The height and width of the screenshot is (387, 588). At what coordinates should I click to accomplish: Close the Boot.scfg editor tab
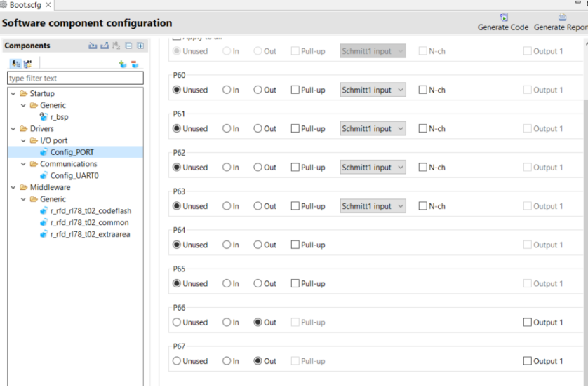click(48, 4)
